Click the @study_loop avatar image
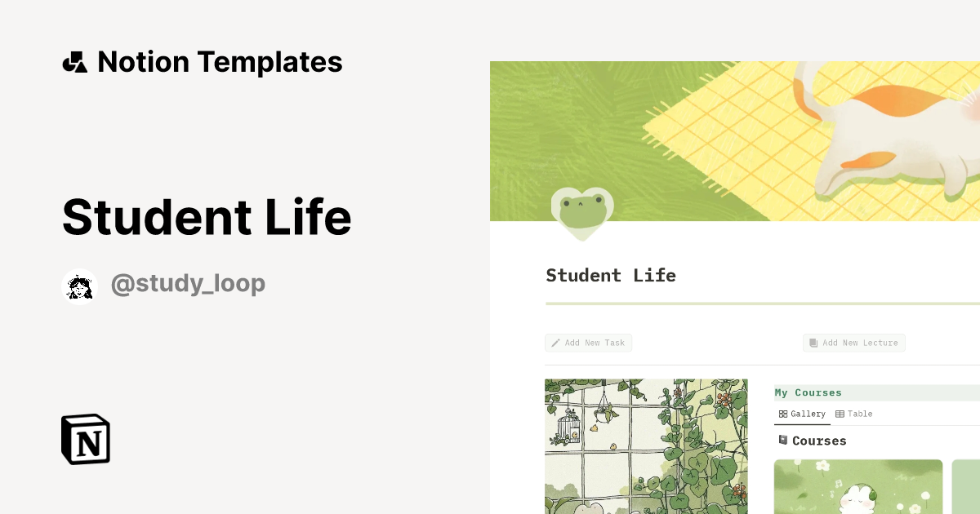 (x=78, y=283)
